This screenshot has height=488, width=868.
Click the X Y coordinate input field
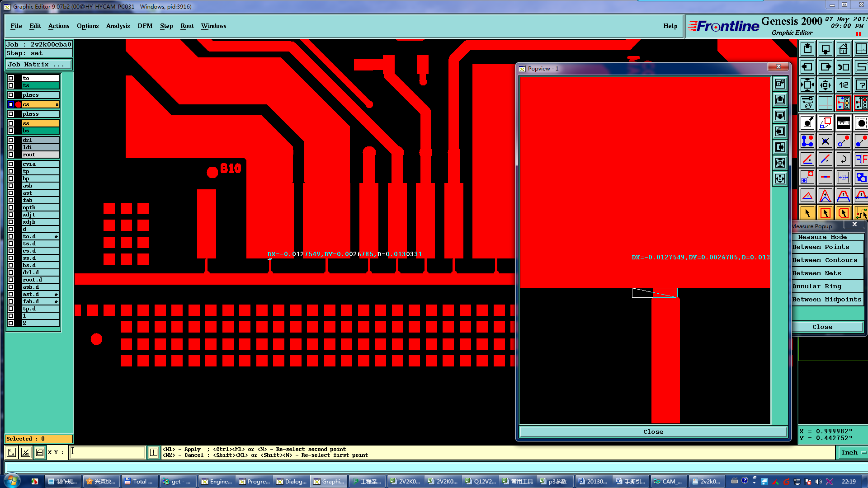tap(107, 452)
